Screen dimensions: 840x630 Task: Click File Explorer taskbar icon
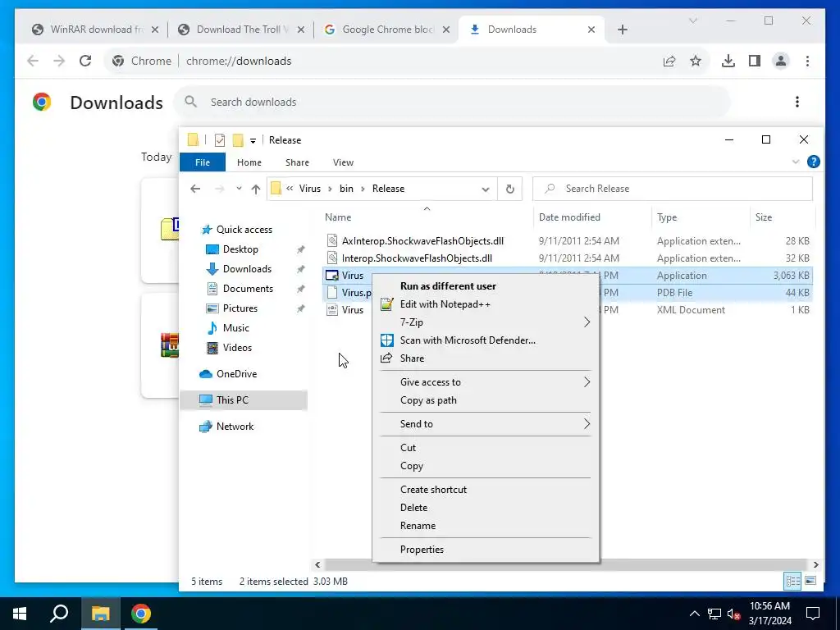click(x=100, y=614)
